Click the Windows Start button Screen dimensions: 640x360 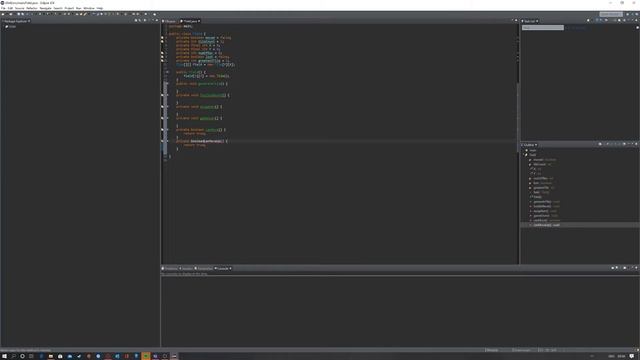click(x=4, y=356)
